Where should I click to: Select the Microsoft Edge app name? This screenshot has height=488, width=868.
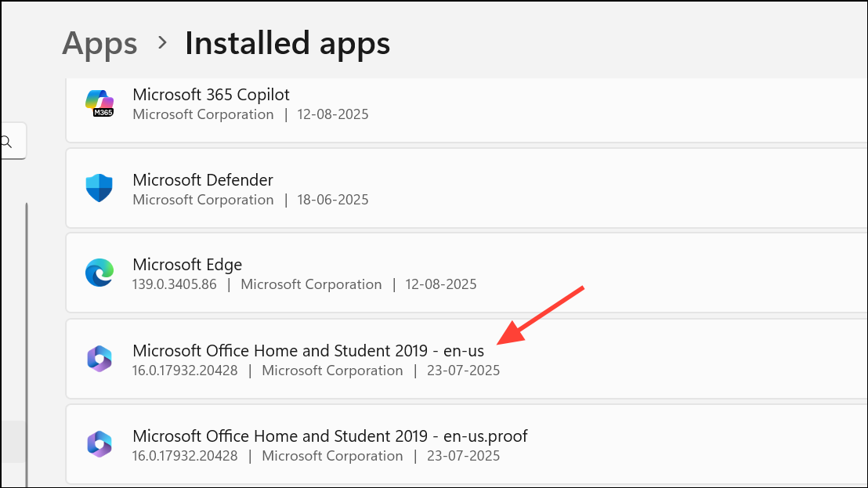(187, 265)
